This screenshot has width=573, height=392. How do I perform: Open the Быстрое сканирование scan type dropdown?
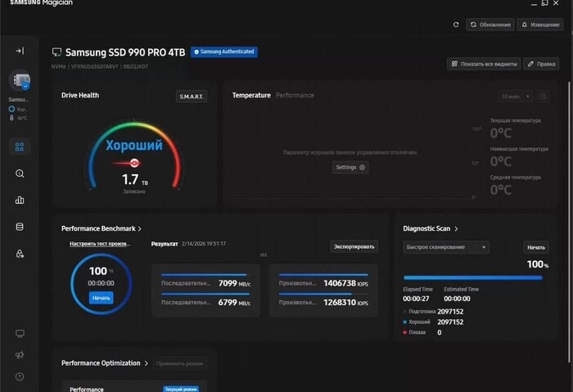446,247
